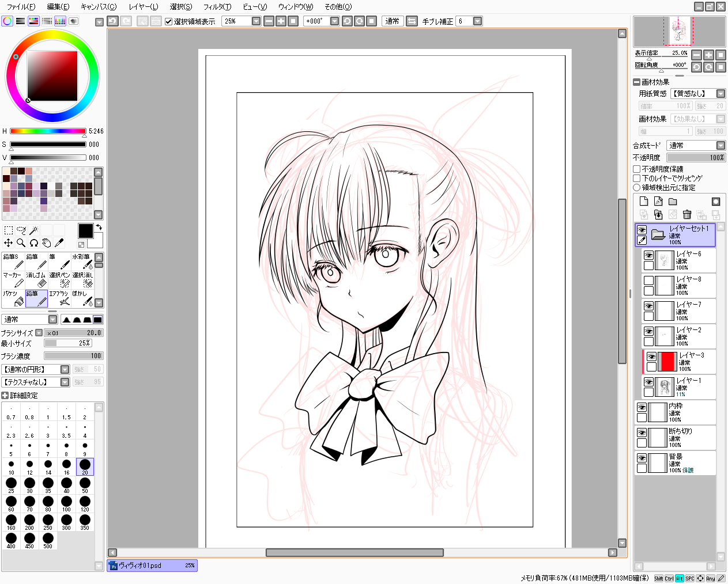Choose the マーカー marker tool

[13, 280]
